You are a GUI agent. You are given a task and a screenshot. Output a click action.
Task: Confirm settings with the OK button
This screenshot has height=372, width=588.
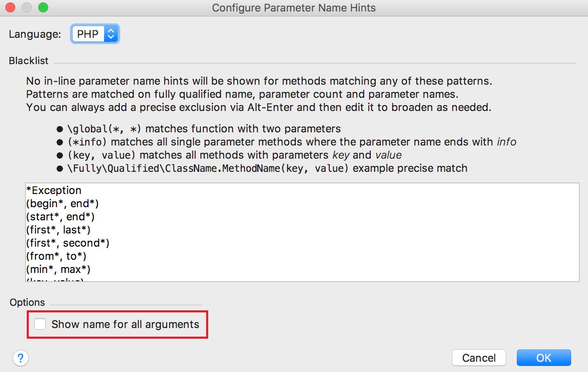point(544,358)
